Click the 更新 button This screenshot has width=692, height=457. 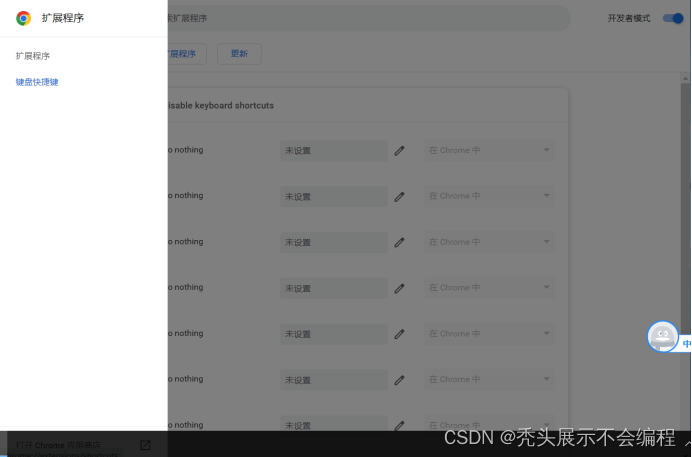[x=239, y=54]
